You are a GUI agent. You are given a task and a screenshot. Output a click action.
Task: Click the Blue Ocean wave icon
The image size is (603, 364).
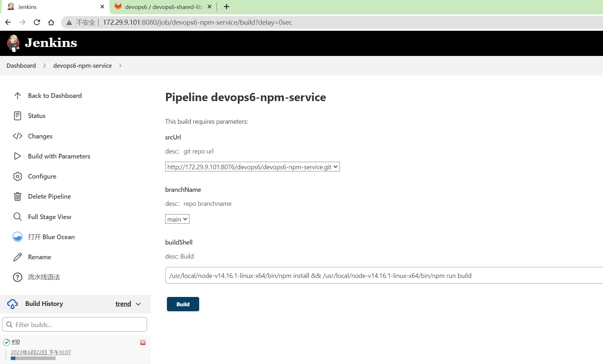[18, 237]
